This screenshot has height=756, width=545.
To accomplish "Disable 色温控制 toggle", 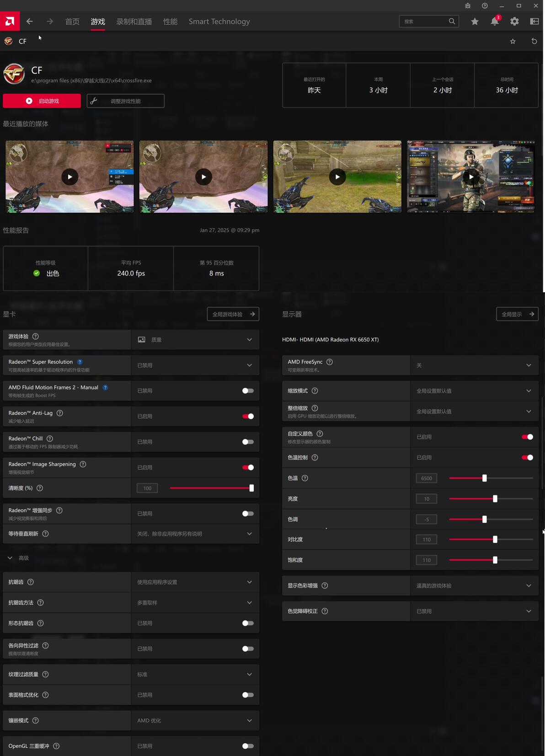I will (527, 457).
